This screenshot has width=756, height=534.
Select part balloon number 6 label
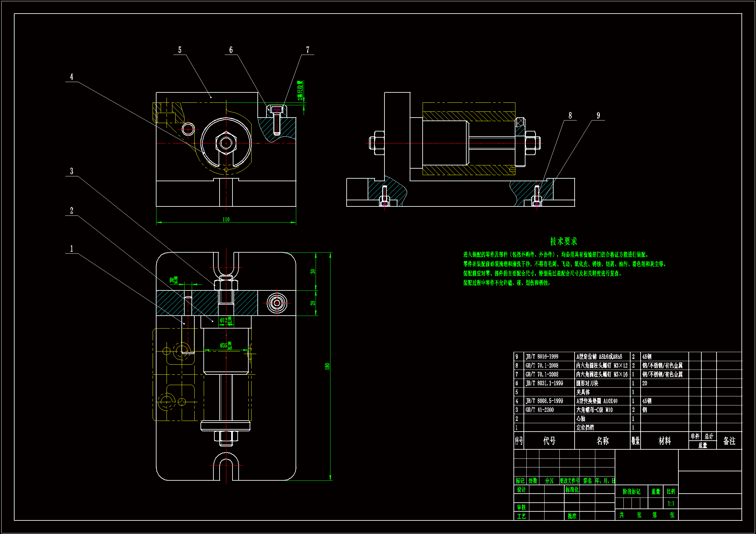pyautogui.click(x=231, y=50)
